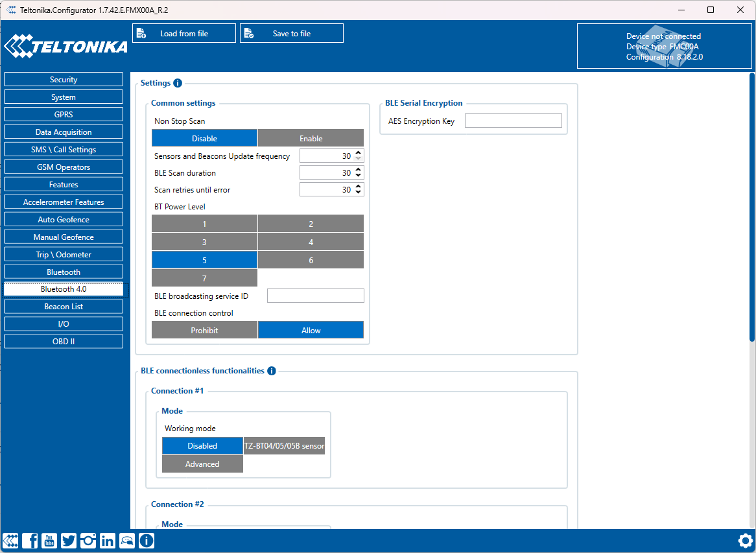Switch to the Bluetooth section
This screenshot has height=553, width=756.
[x=64, y=272]
